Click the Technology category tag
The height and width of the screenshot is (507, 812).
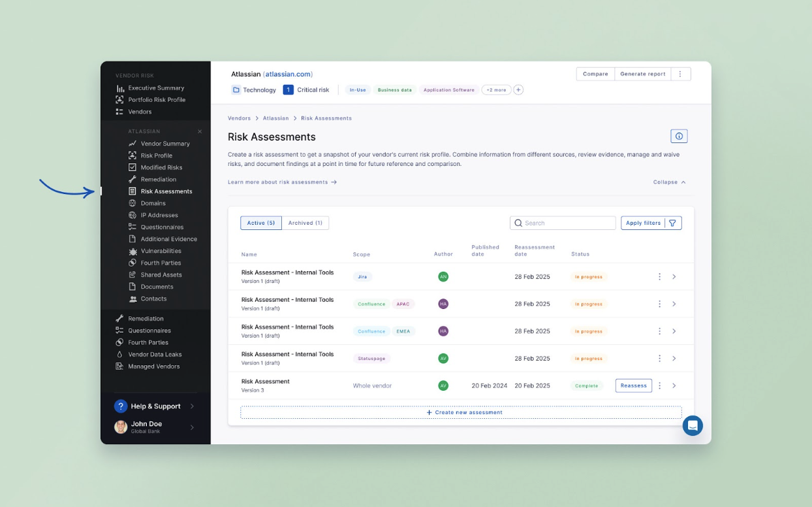[254, 90]
